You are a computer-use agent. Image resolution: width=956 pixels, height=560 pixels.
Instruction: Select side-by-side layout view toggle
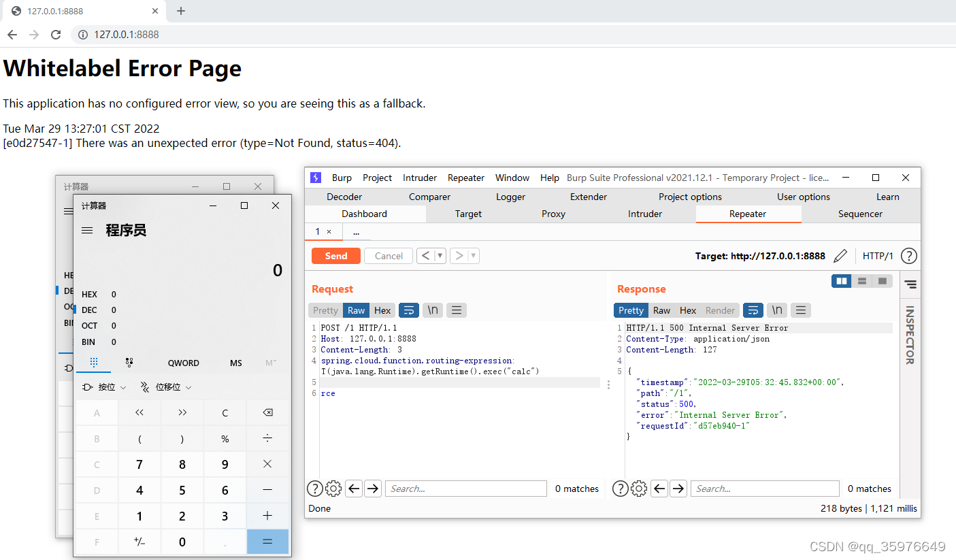[842, 281]
